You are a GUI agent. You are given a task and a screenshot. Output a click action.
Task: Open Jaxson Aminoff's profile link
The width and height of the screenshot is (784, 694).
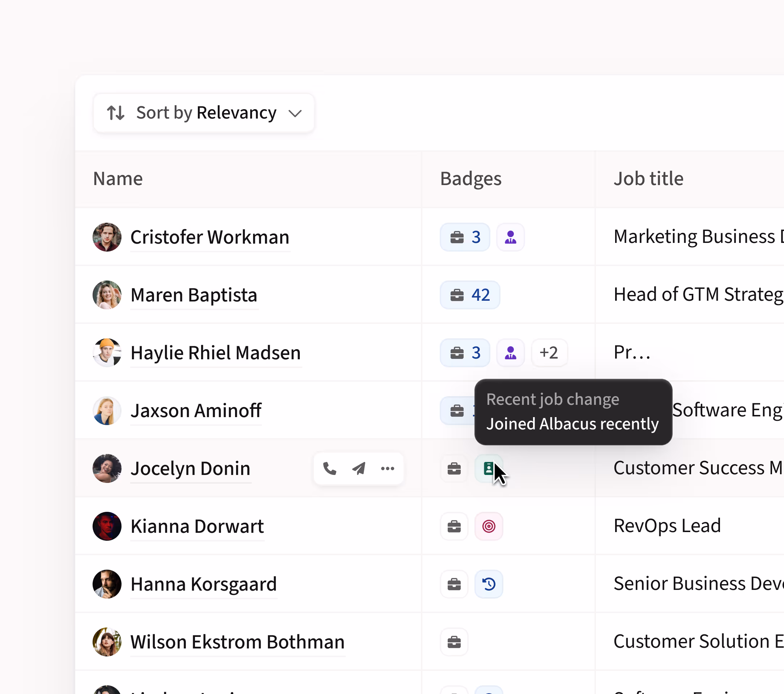196,410
